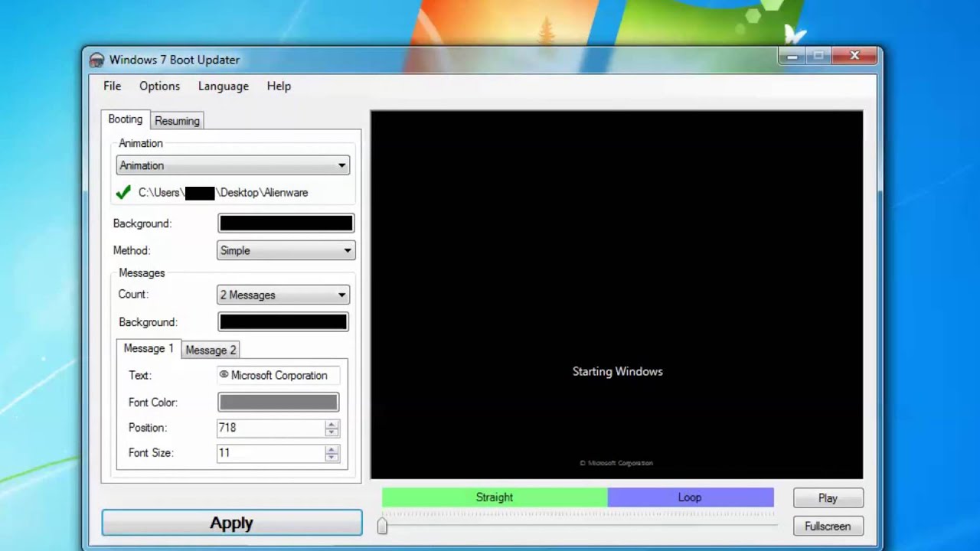The image size is (980, 551).
Task: Click the Text field with Microsoft Corporation
Action: pyautogui.click(x=278, y=375)
